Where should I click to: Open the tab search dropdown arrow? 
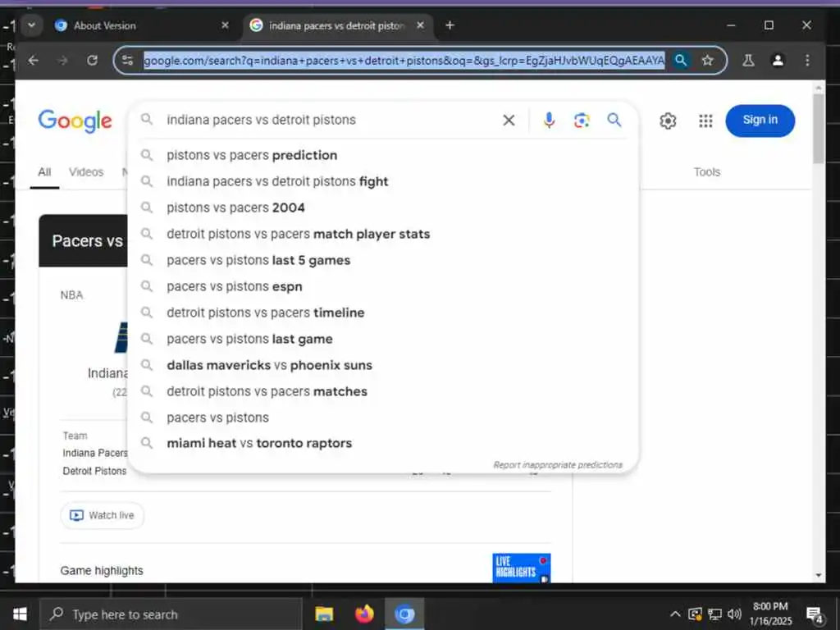(32, 25)
